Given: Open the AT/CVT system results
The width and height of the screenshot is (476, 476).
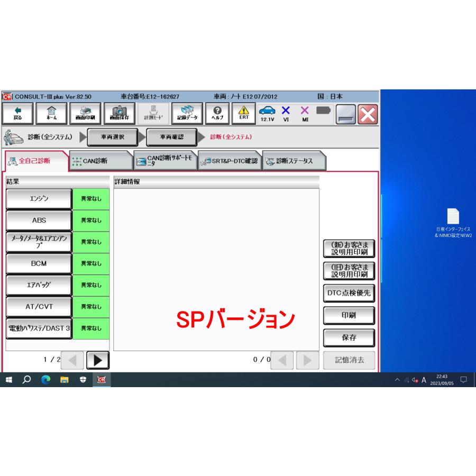Looking at the screenshot, I should coord(39,306).
